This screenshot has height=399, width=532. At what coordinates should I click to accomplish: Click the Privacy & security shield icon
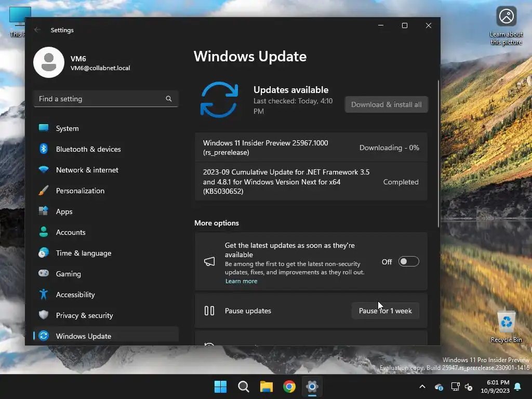pyautogui.click(x=44, y=315)
